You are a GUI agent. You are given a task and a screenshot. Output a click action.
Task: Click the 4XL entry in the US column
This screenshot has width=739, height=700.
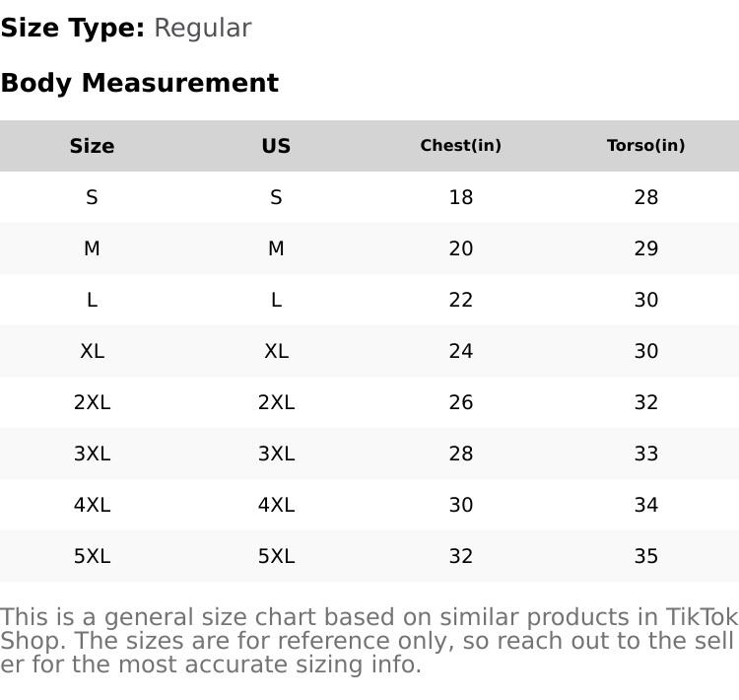coord(276,505)
